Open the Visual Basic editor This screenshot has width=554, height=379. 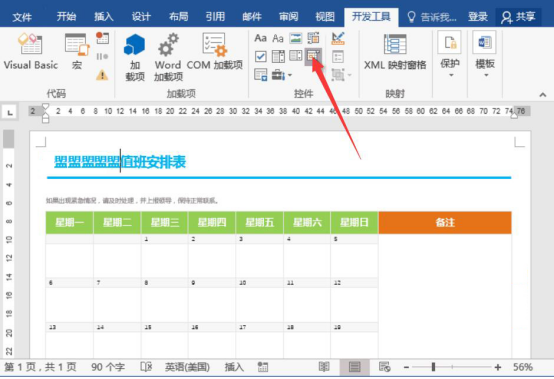coord(31,52)
